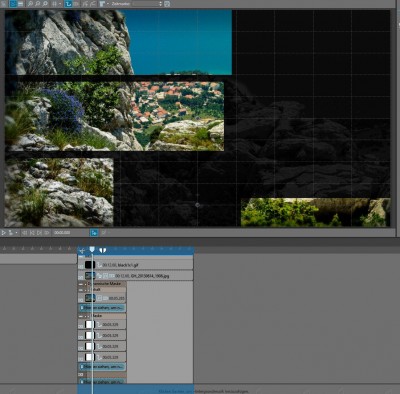Select the fourth white mask thumbnail under Maske

pyautogui.click(x=89, y=357)
